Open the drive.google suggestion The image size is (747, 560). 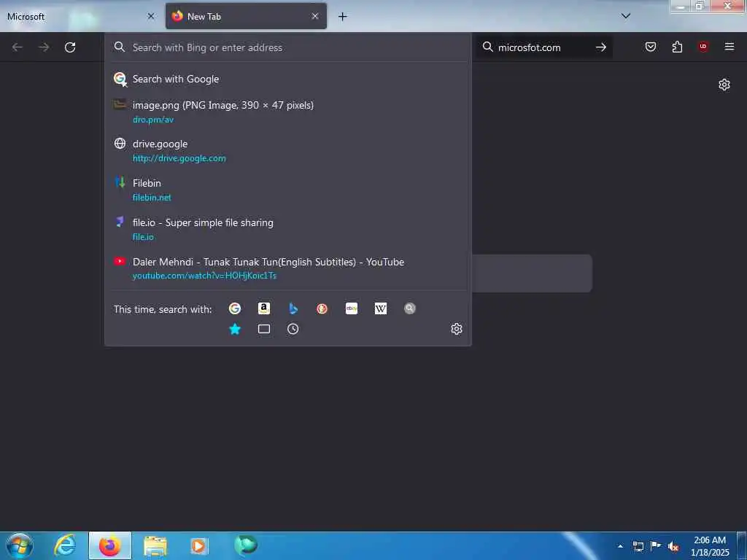click(x=287, y=151)
